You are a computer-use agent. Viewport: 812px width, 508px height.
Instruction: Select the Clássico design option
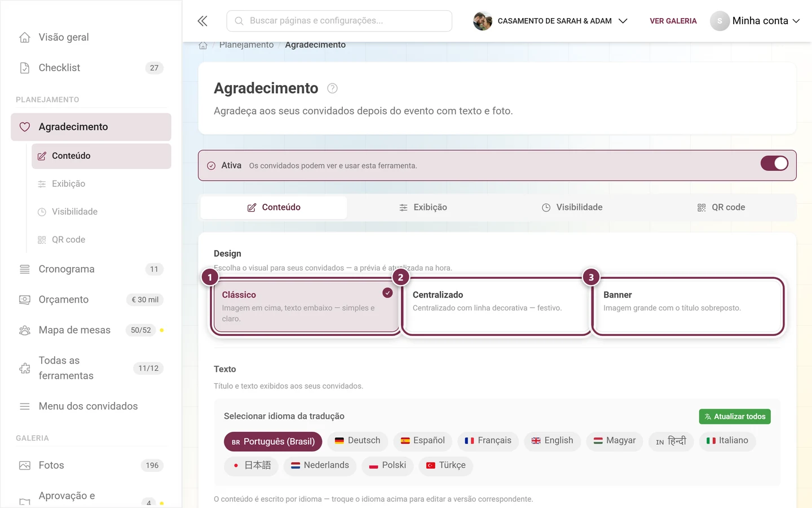click(305, 306)
